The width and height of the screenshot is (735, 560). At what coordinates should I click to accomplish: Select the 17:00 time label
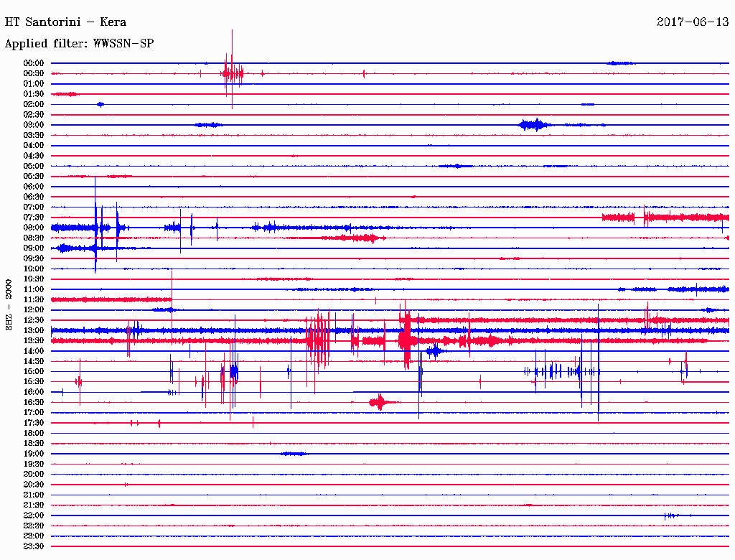pyautogui.click(x=34, y=413)
